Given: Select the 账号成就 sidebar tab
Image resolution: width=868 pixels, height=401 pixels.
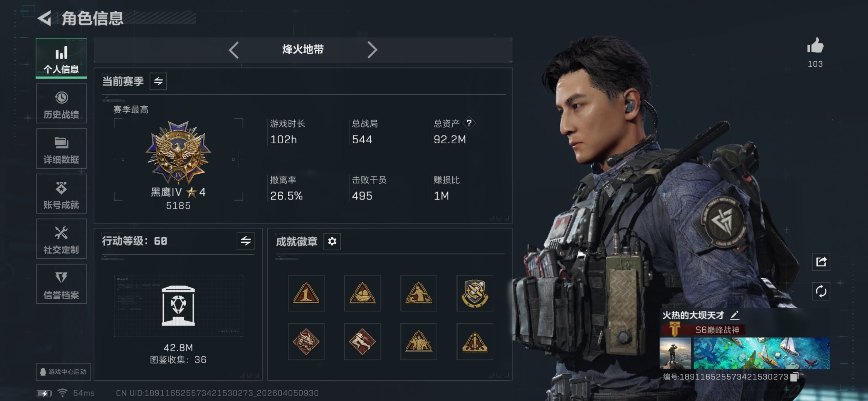Looking at the screenshot, I should tap(61, 194).
